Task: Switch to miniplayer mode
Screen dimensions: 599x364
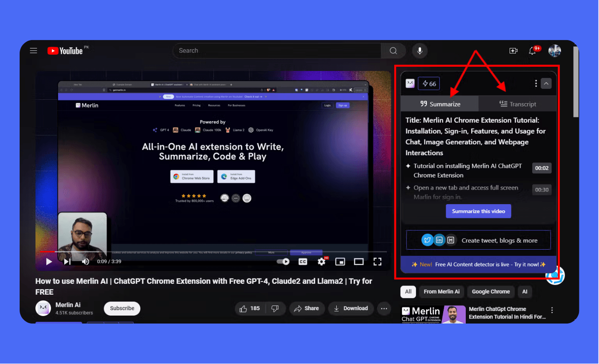Action: click(x=340, y=262)
